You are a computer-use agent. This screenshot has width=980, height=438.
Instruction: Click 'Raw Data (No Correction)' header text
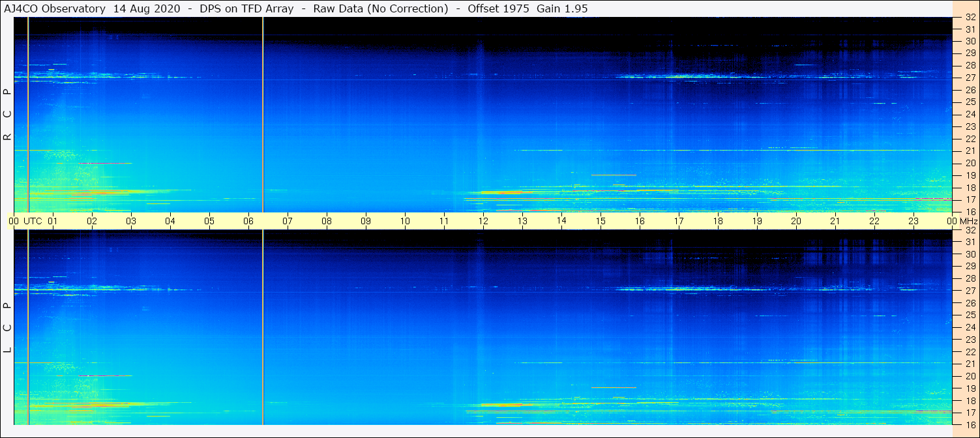point(381,9)
